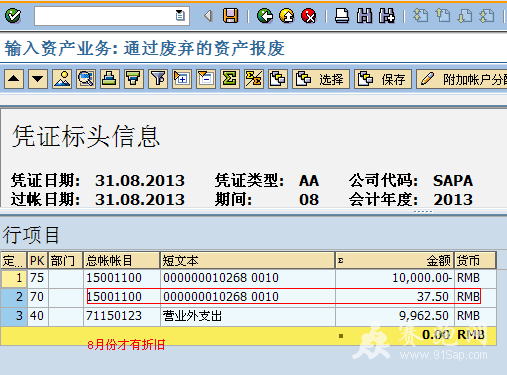507x375 pixels.
Task: Click the 总帐帐目 column header
Action: tap(122, 260)
